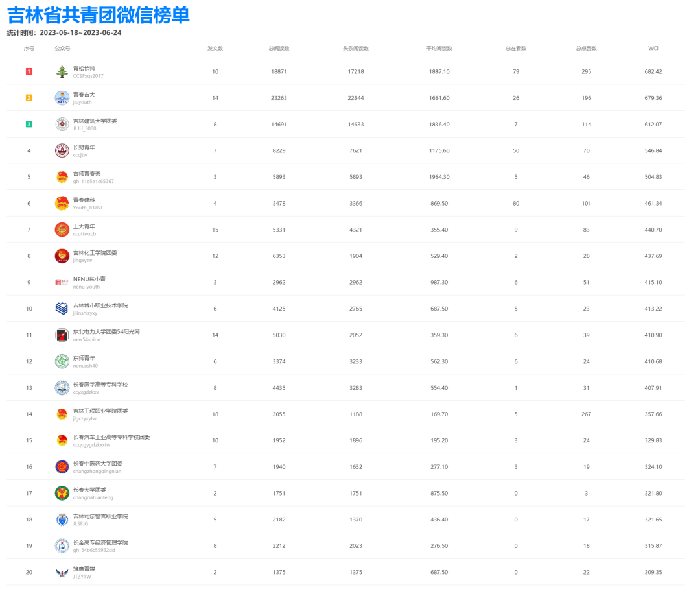Click the blue logo of 吉林城市职业技术学院

click(x=62, y=309)
